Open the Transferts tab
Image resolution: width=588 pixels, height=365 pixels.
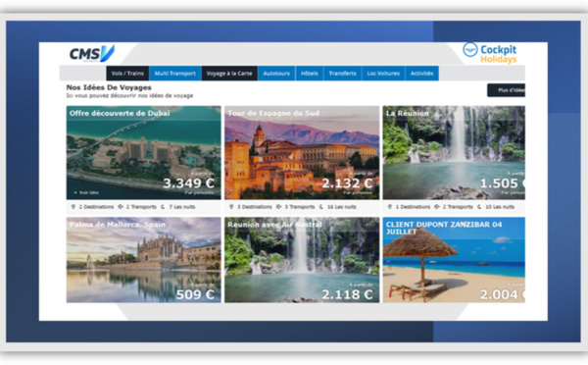[x=342, y=74]
